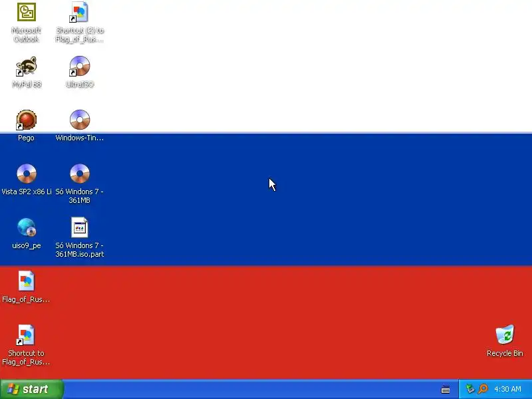Click the Safely Remove Hardware tray icon
This screenshot has width=532, height=399.
click(x=470, y=389)
